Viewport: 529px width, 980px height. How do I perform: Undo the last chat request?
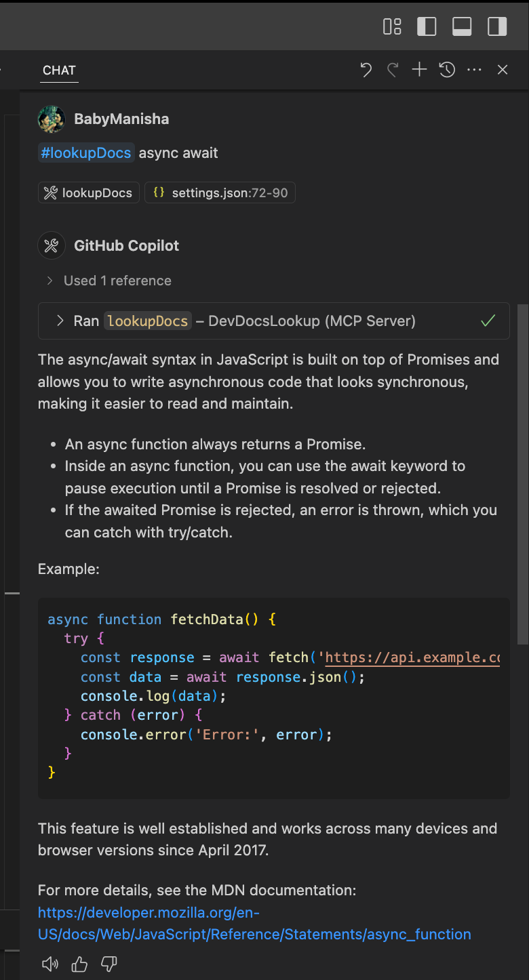tap(366, 70)
